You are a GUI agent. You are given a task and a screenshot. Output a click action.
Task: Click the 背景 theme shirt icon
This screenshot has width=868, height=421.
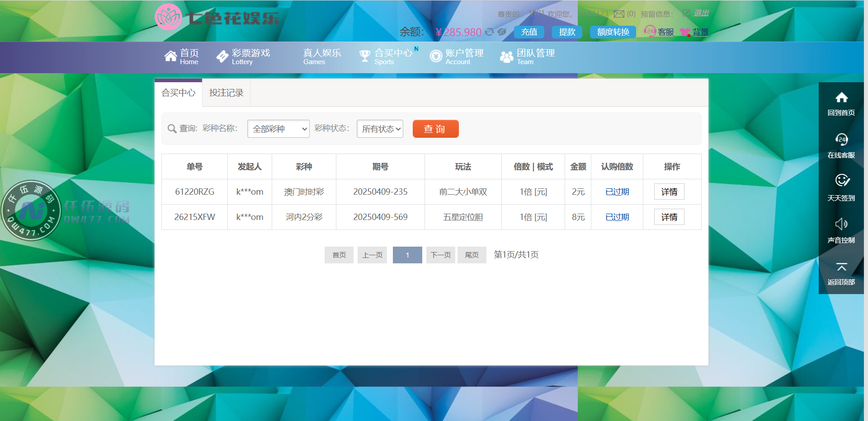(685, 32)
